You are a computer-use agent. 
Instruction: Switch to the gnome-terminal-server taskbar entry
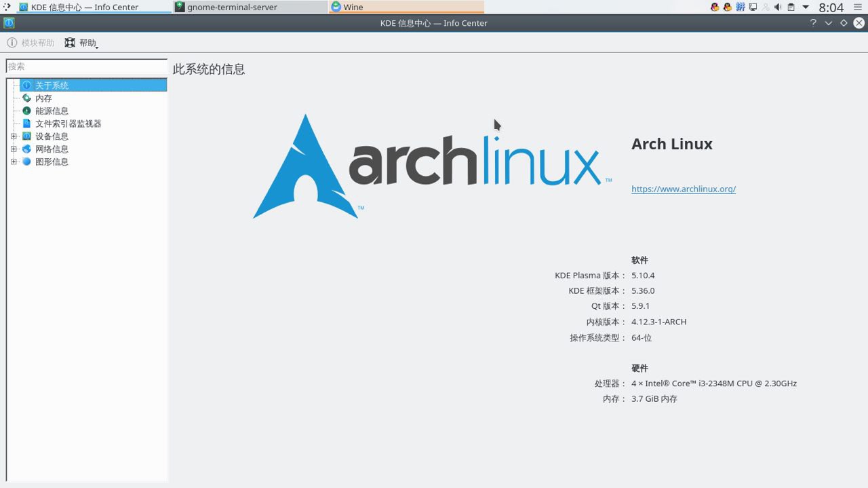click(250, 7)
